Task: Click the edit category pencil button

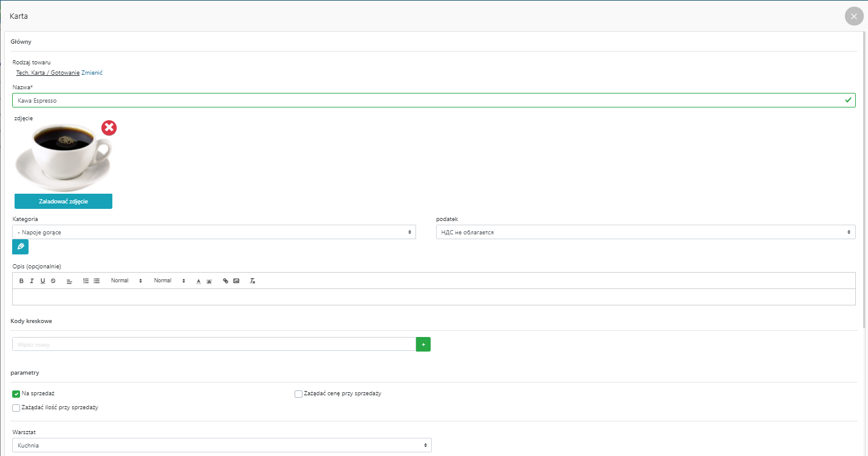Action: 20,247
